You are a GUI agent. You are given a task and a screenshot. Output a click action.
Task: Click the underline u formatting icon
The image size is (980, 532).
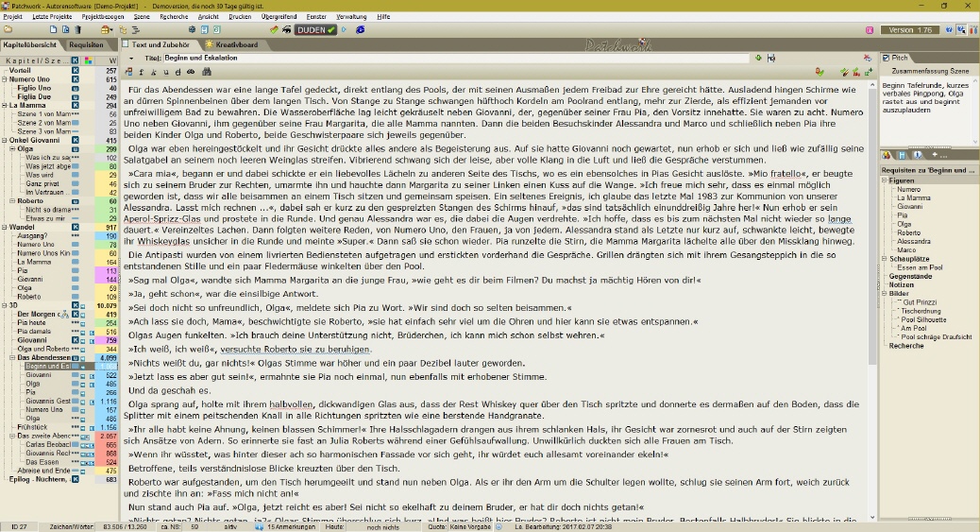click(x=166, y=72)
